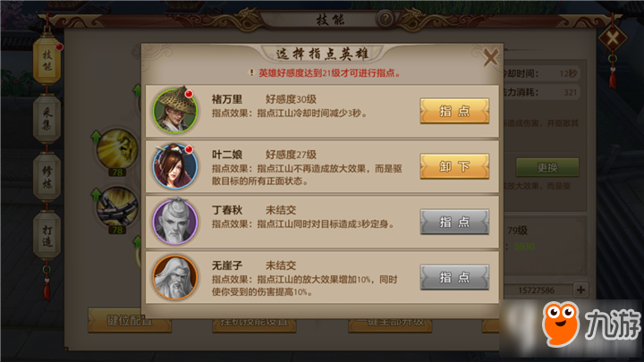
Task: Switch to the 修炼 lantern tab
Action: [x=47, y=177]
